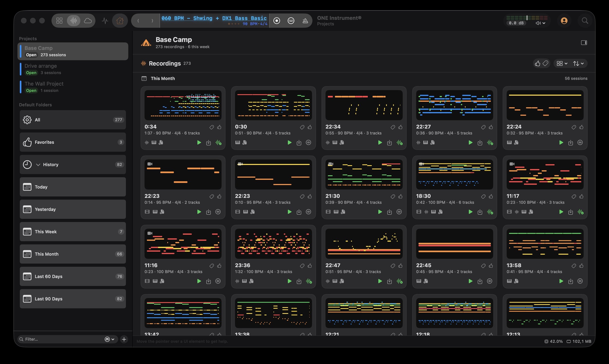The height and width of the screenshot is (364, 609).
Task: Open the filter options dropdown beside Filter field
Action: coord(109,339)
